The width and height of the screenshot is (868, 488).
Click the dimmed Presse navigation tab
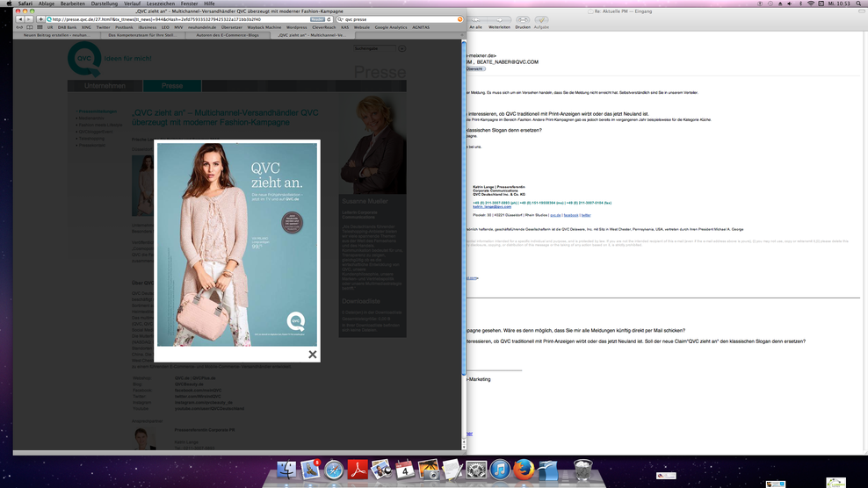(172, 86)
